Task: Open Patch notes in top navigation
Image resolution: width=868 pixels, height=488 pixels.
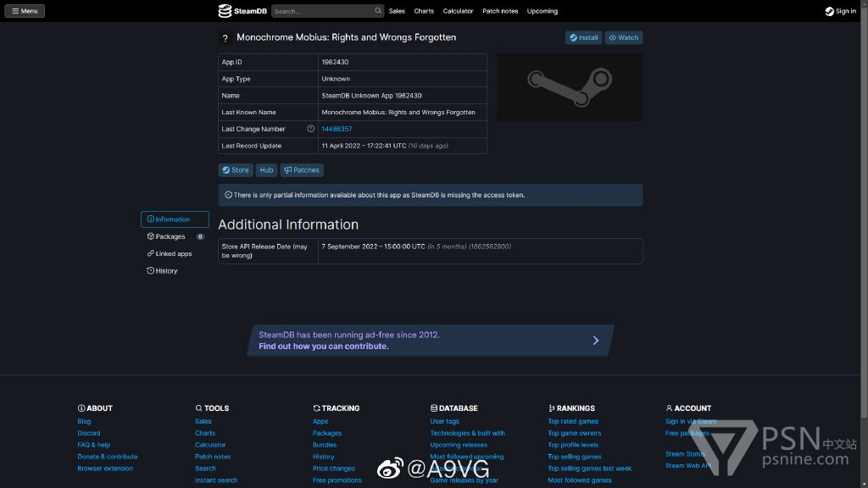Action: (500, 11)
